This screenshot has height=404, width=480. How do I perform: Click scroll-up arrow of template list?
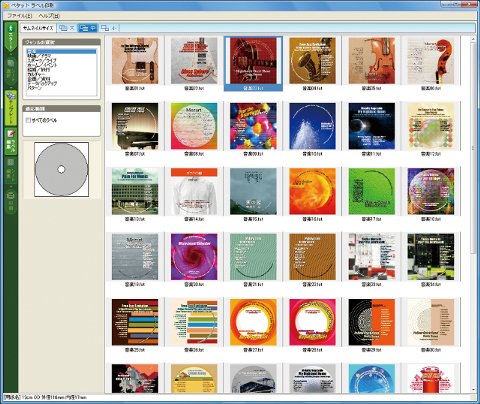click(x=473, y=39)
